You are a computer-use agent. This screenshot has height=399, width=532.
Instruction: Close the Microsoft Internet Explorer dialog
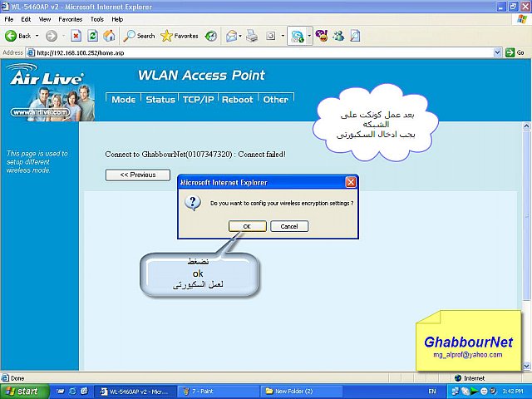point(351,183)
